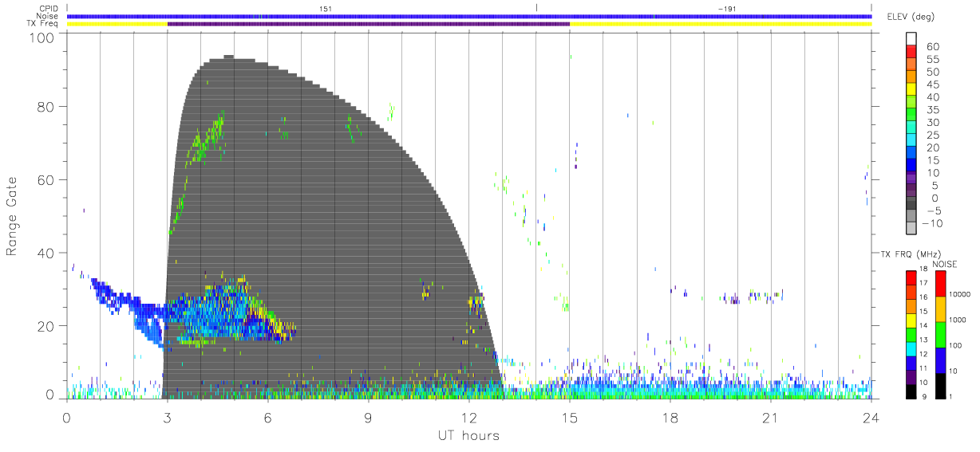
Task: Click the black 1–10 NOISE swatch
Action: pos(942,385)
